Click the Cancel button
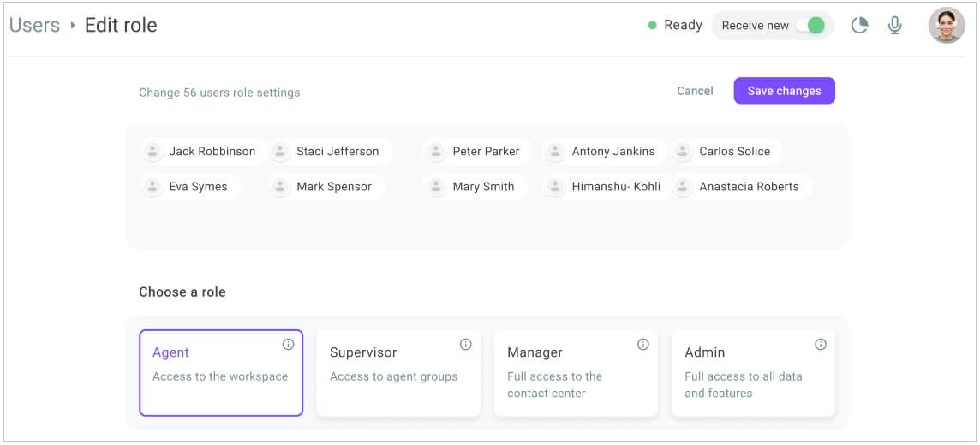 pyautogui.click(x=695, y=91)
